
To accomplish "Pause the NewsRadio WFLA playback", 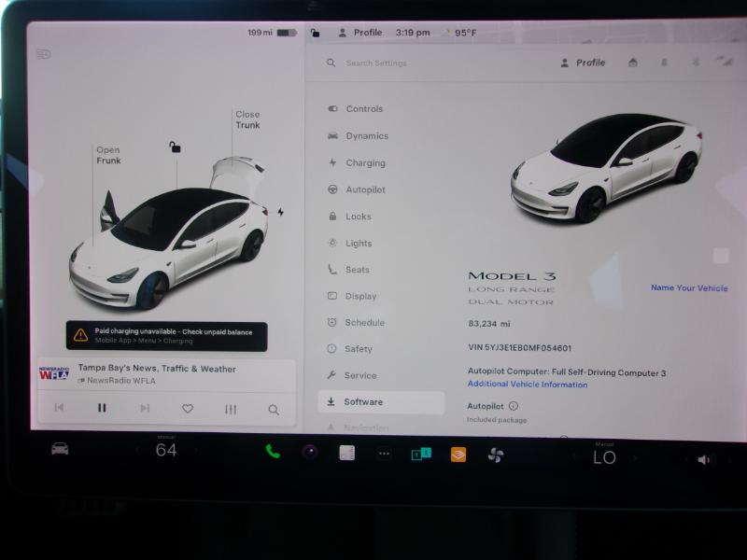I will click(102, 408).
